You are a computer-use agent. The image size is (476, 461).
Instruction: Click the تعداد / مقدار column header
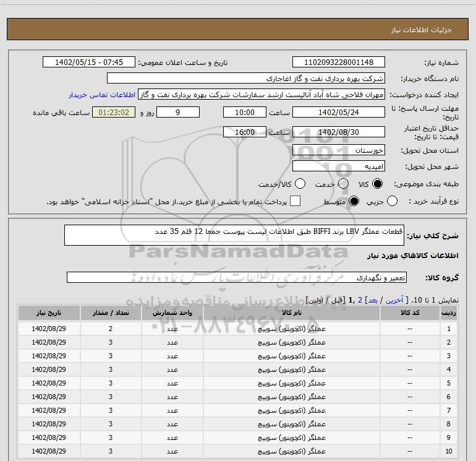[111, 312]
